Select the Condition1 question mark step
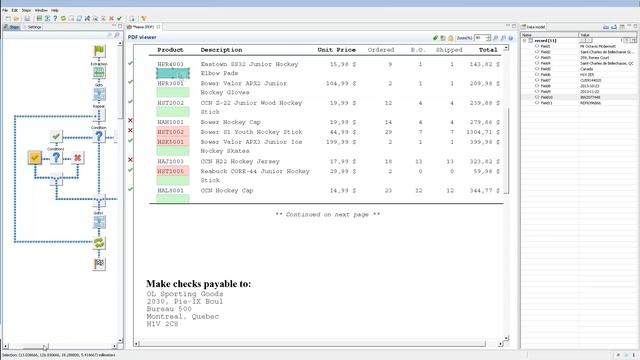 tap(56, 158)
